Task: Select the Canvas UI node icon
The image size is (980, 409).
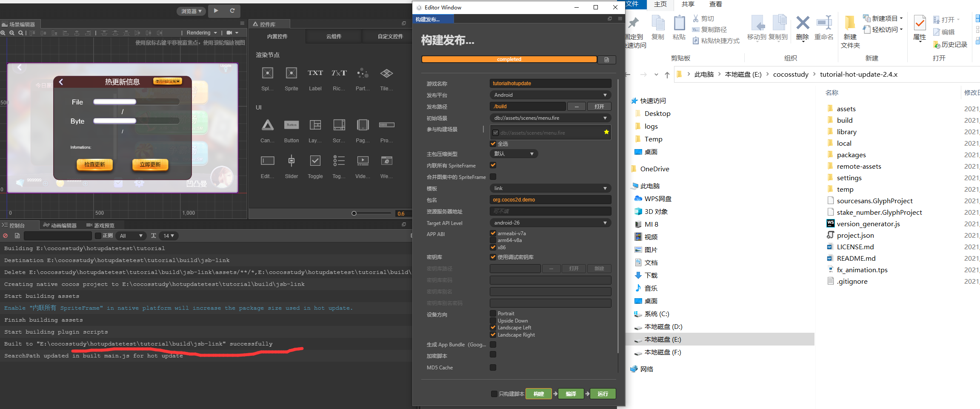Action: [268, 125]
